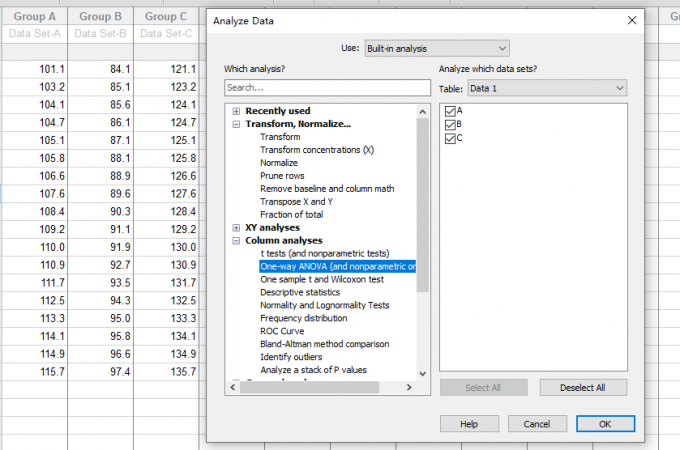Click the Deselect All button
680x450 pixels.
583,388
